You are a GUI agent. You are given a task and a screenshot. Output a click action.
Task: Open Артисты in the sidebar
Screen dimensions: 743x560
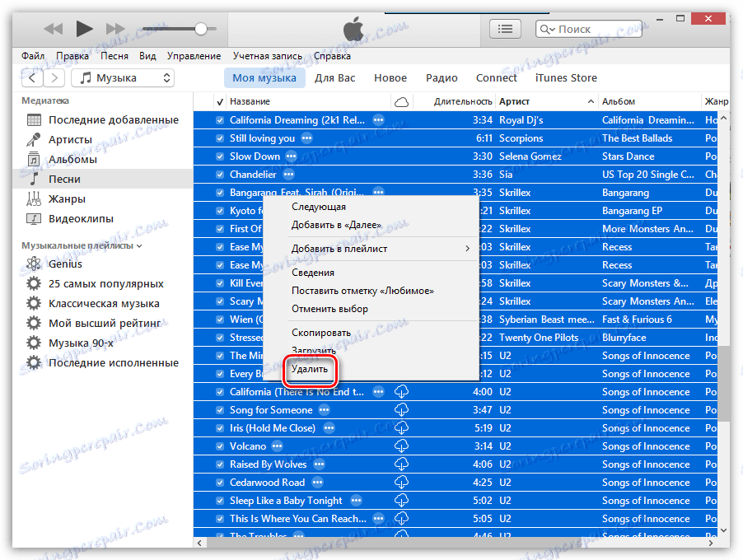tap(103, 140)
